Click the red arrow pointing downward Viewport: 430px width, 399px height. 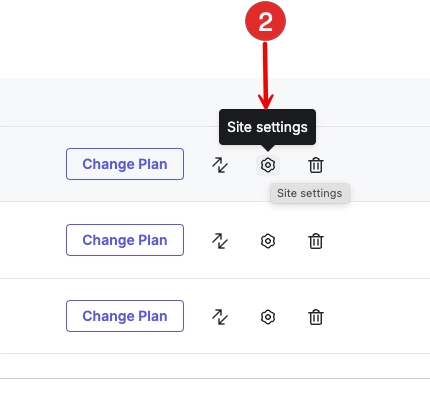click(x=266, y=76)
